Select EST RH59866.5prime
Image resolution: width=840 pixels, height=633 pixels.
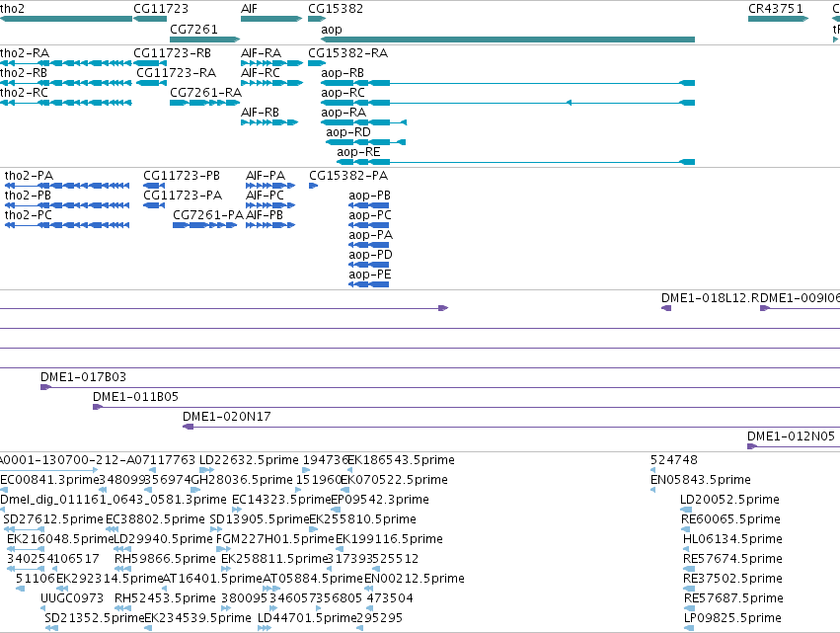[x=122, y=569]
